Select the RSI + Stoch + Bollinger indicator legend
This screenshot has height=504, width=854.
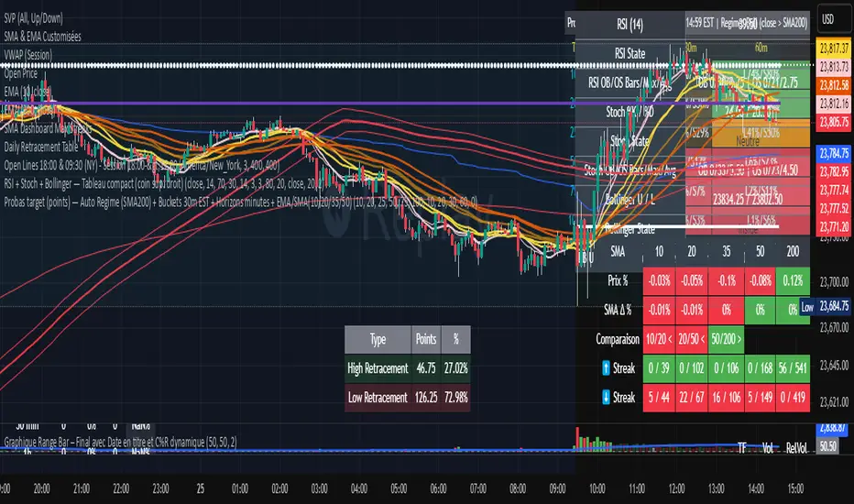tap(163, 183)
